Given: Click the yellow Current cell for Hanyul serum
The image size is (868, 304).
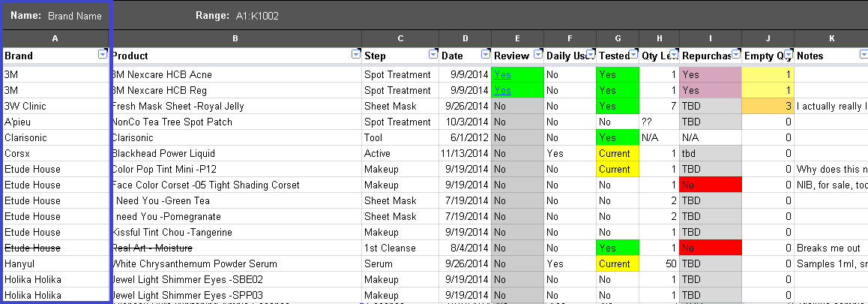Looking at the screenshot, I should point(615,263).
